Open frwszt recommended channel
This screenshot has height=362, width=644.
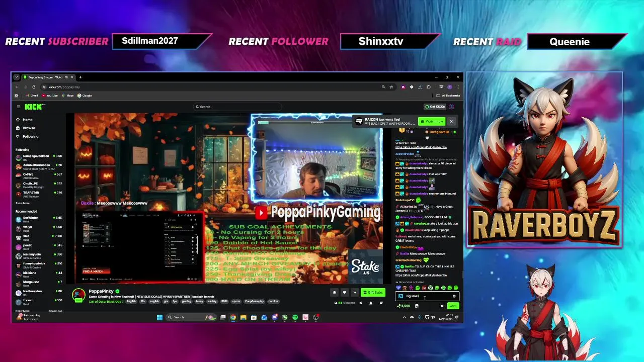pos(39,301)
